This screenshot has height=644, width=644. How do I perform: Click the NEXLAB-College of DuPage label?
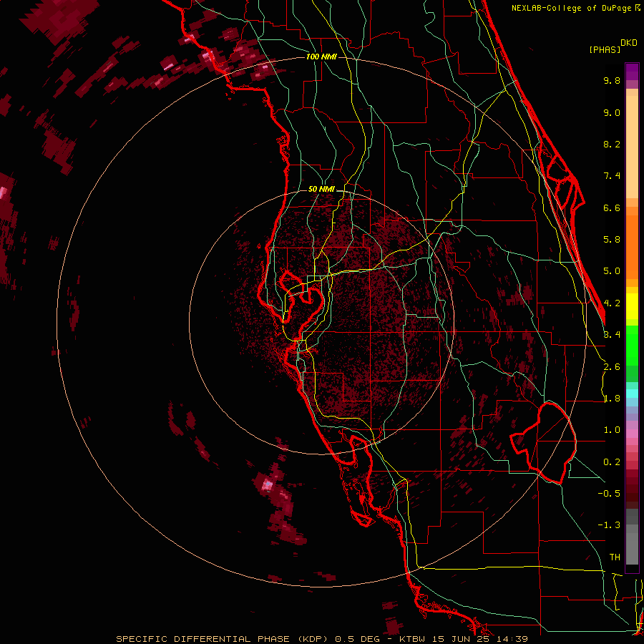[x=576, y=8]
